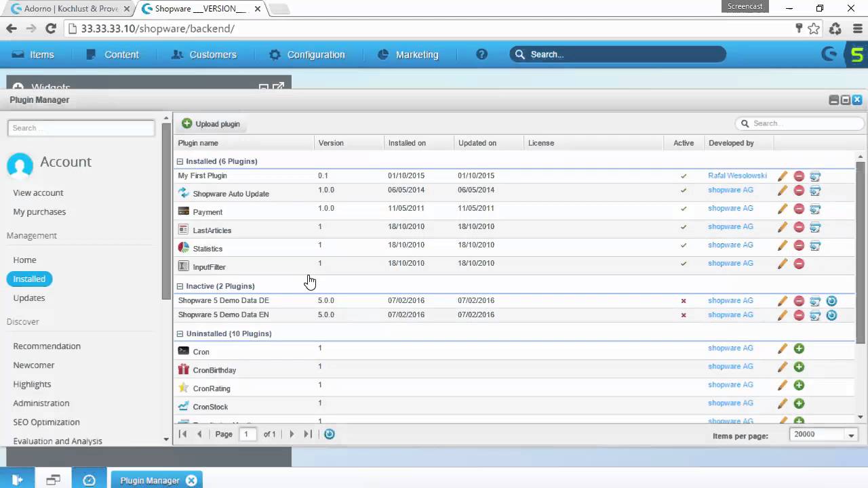The height and width of the screenshot is (488, 868).
Task: Edit the CronStock plugin with pencil icon
Action: [x=783, y=403]
